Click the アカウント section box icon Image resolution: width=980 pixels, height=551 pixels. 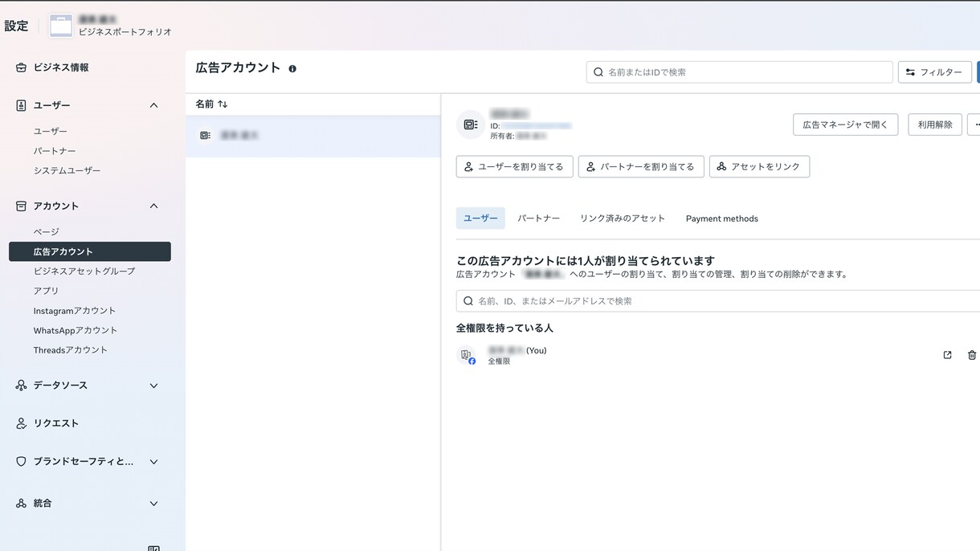21,206
